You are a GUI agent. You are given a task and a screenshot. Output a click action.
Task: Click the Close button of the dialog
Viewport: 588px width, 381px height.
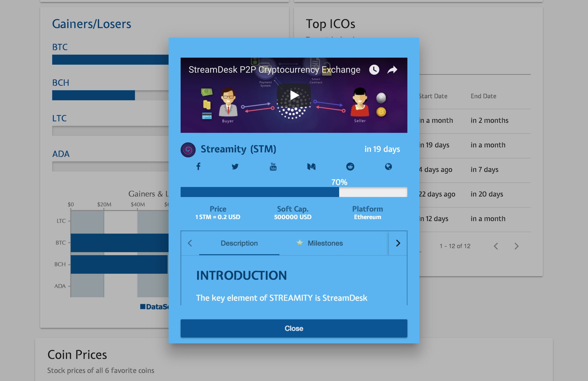click(x=294, y=328)
